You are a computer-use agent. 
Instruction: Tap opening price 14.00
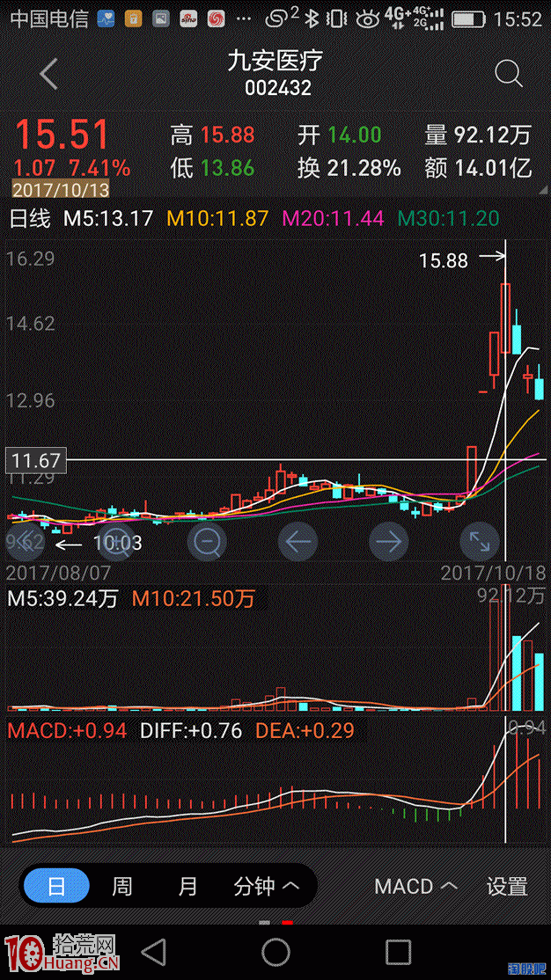[354, 135]
